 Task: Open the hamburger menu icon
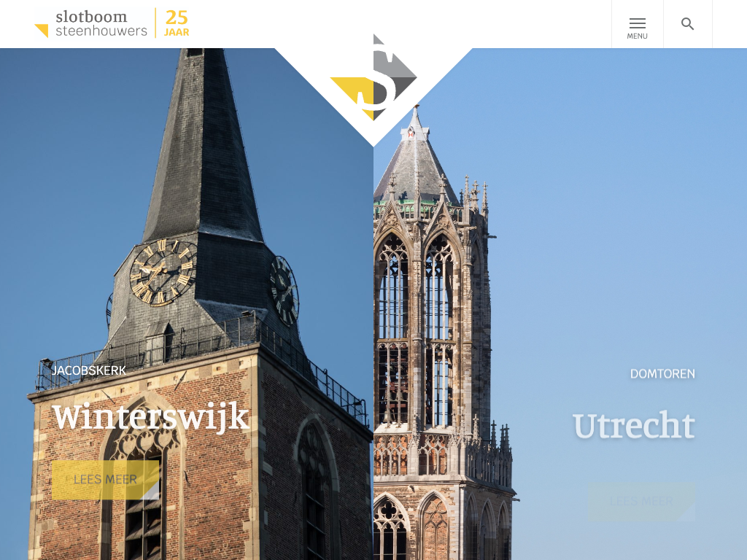point(637,23)
